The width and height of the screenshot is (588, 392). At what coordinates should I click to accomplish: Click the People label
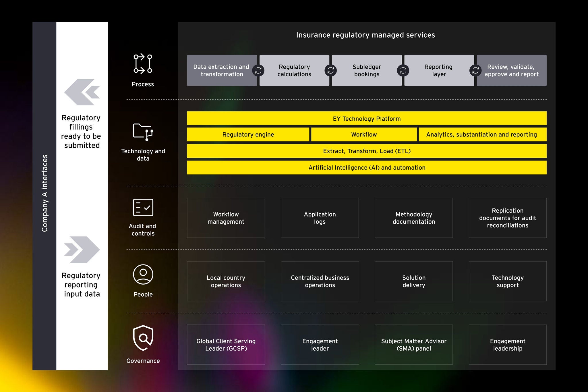point(143,294)
